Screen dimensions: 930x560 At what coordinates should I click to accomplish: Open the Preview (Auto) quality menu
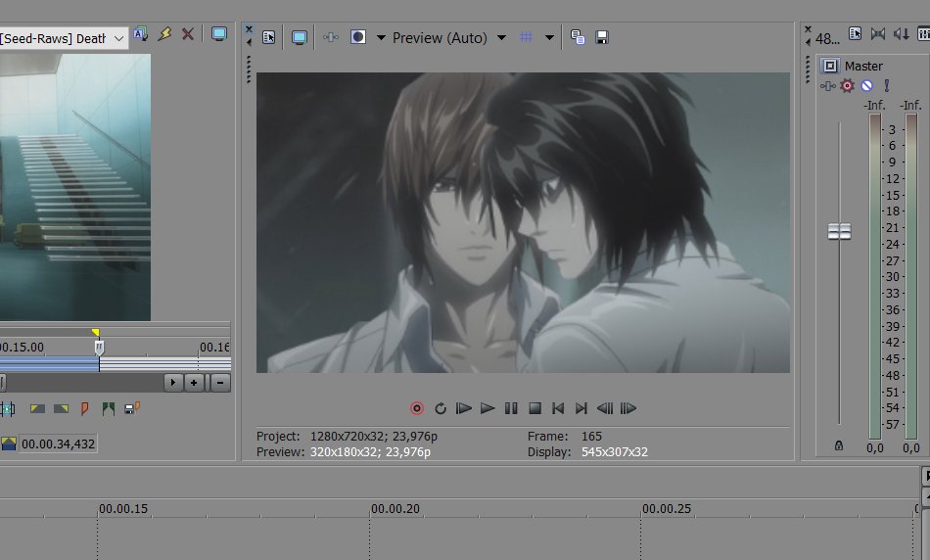tap(440, 38)
